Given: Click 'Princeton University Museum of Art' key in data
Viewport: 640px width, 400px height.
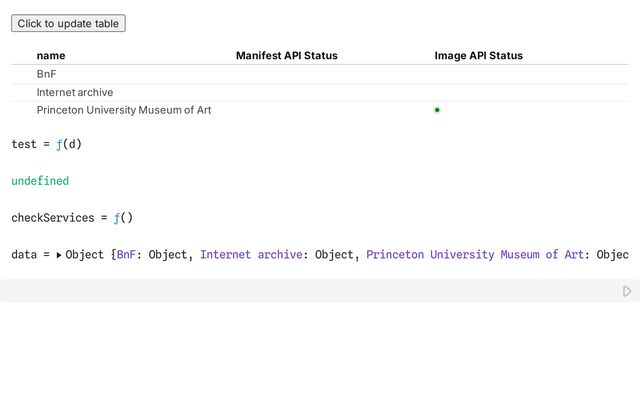Looking at the screenshot, I should coord(475,255).
